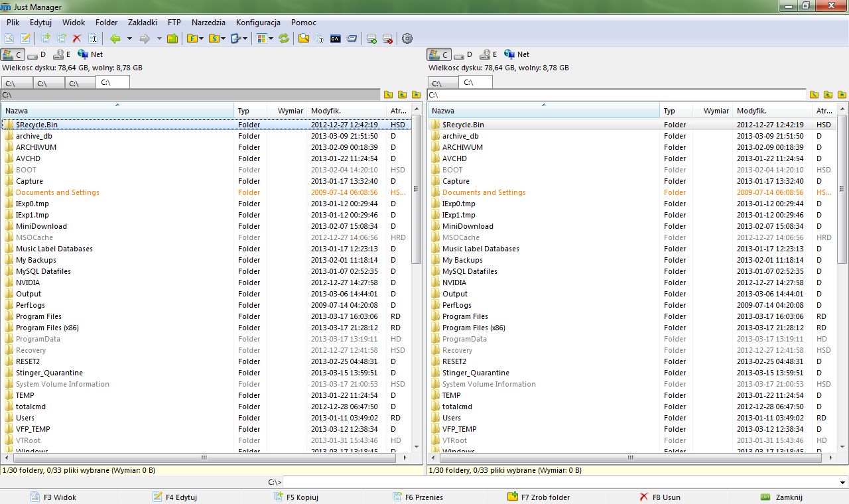849x504 pixels.
Task: Open the Widok menu
Action: (74, 22)
